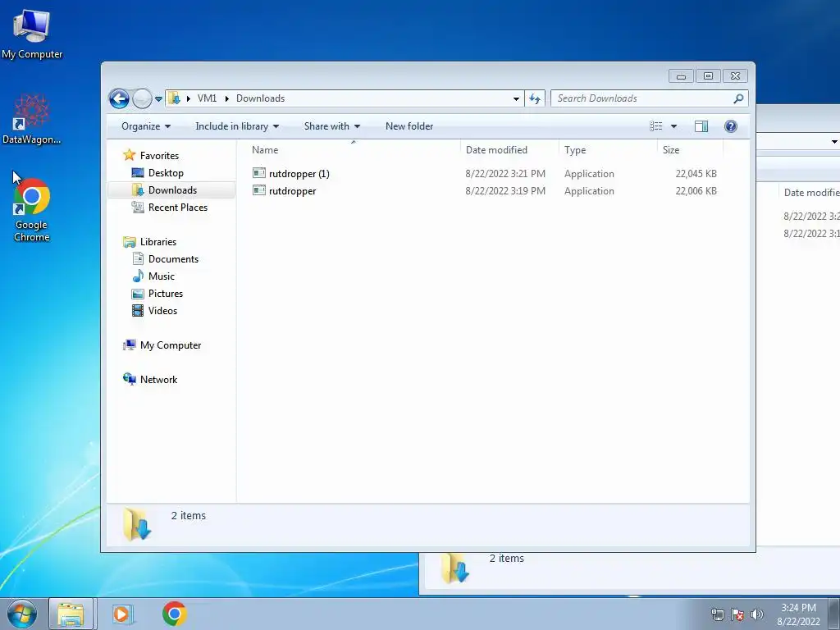Launch Google Chrome desktop shortcut
The height and width of the screenshot is (630, 840).
pos(32,209)
